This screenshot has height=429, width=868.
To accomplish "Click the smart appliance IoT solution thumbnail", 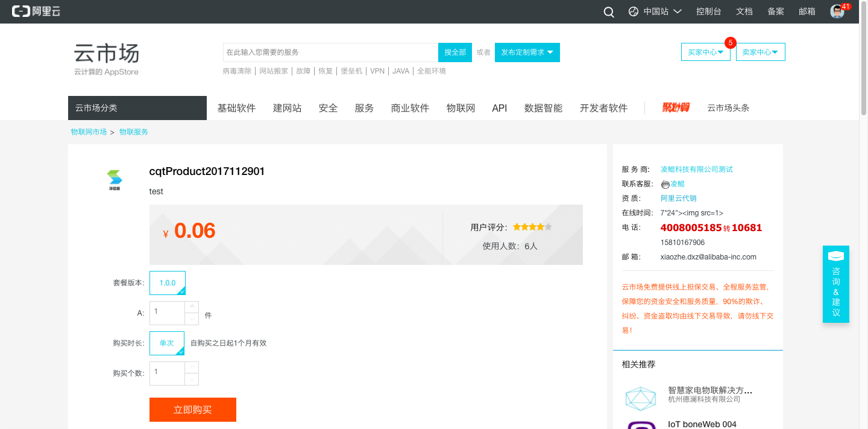I will [x=640, y=398].
